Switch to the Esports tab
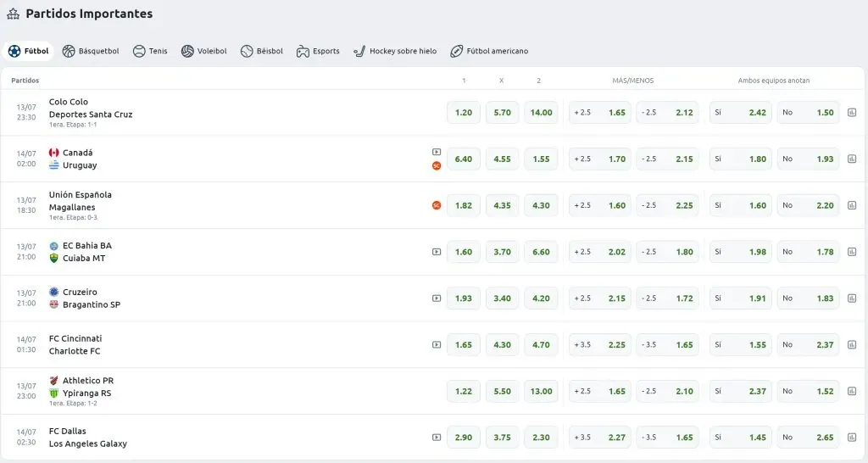This screenshot has width=868, height=463. [x=319, y=51]
